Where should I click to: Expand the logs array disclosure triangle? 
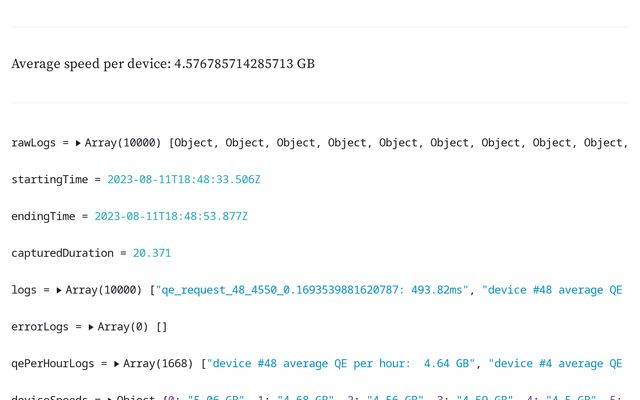tap(59, 290)
